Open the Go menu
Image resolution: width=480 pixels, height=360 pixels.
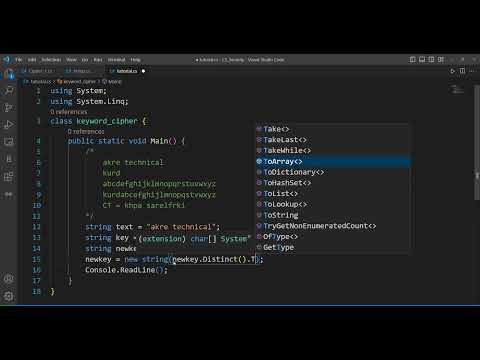(85, 60)
